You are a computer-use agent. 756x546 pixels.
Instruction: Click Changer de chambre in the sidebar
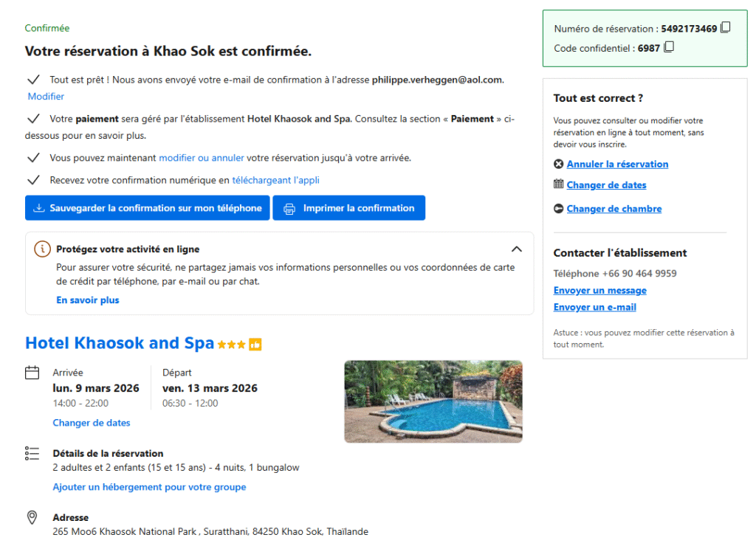[614, 209]
